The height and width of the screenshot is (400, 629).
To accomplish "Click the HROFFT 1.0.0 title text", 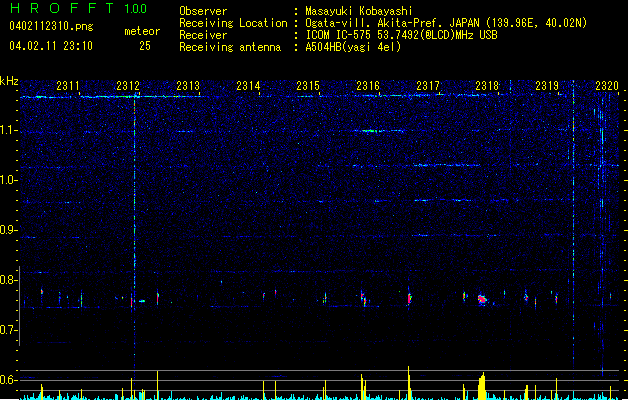I will 78,8.
